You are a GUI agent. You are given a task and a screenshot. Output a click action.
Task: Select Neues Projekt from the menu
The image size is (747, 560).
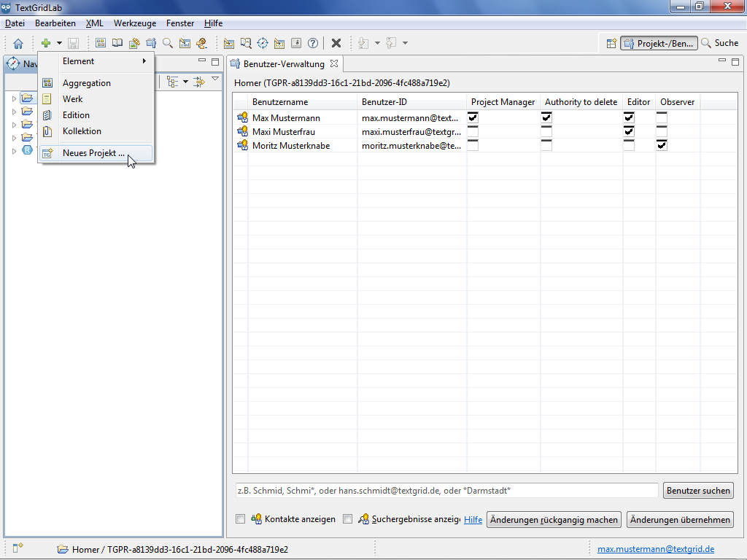[93, 153]
